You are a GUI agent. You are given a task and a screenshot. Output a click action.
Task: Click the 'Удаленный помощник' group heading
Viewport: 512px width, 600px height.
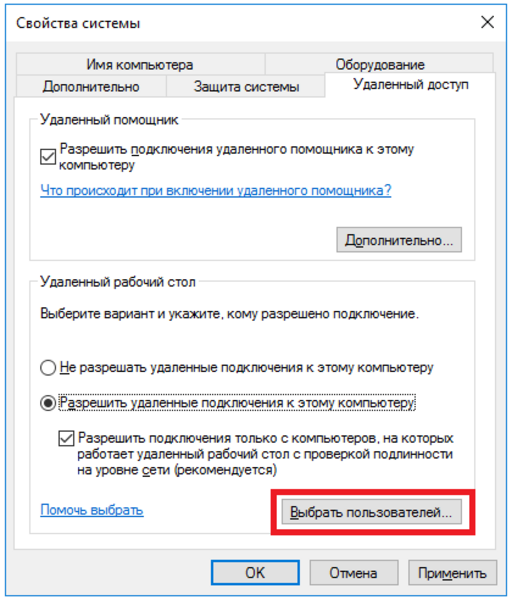point(109,119)
